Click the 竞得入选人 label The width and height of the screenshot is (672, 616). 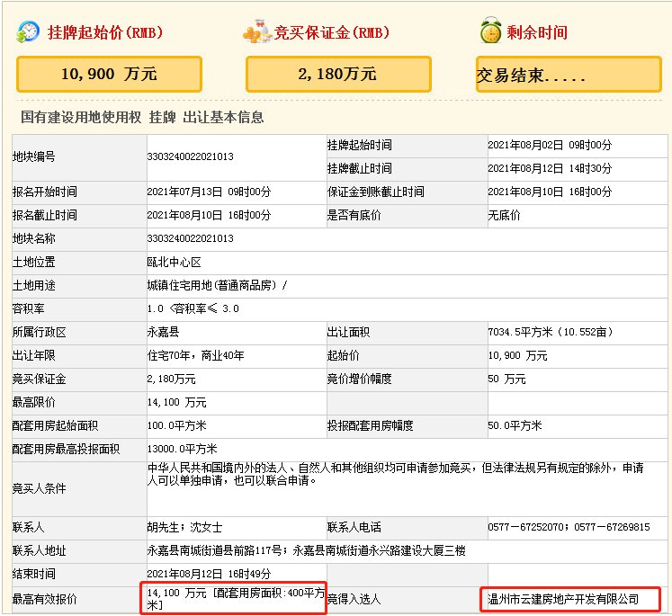[x=354, y=599]
